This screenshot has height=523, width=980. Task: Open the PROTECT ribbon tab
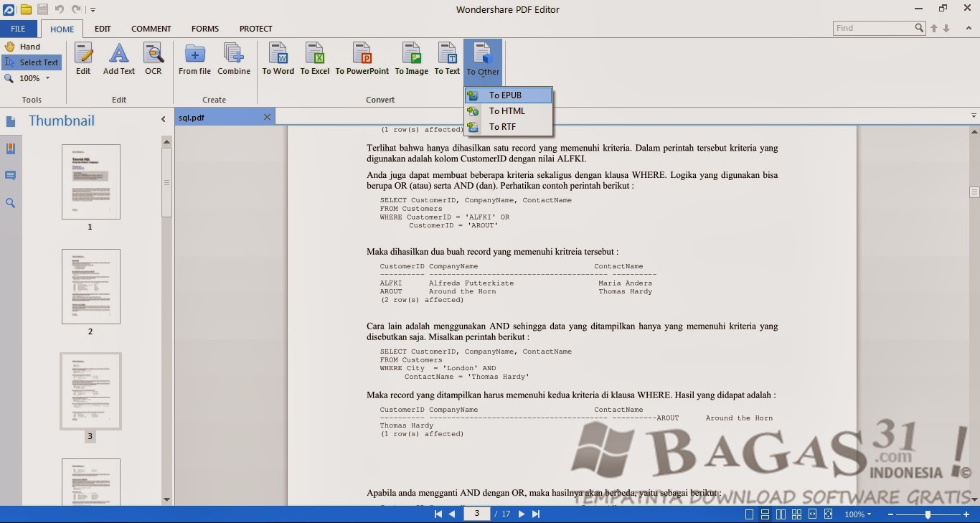point(256,29)
